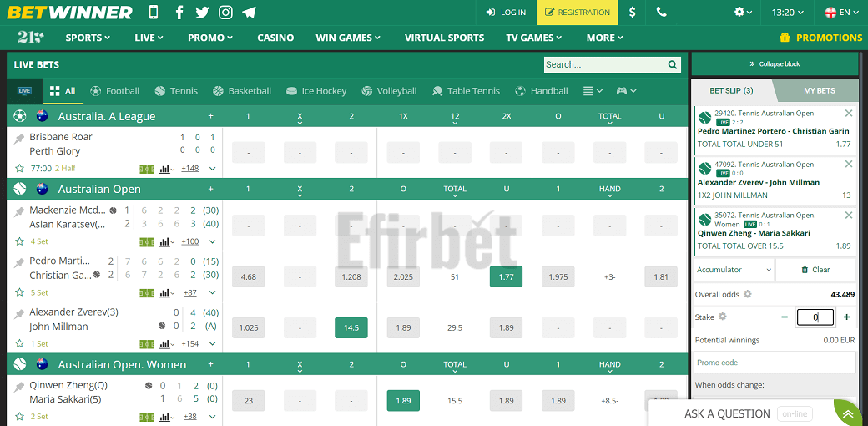Open the Telegram icon
The height and width of the screenshot is (426, 868).
point(249,13)
